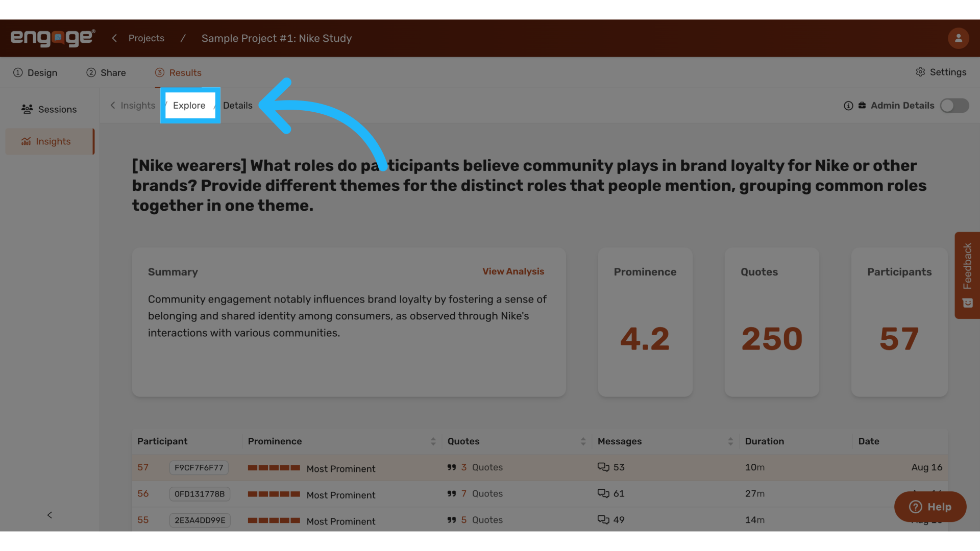Click quote icon in participant 55 row
The width and height of the screenshot is (980, 551).
click(452, 520)
